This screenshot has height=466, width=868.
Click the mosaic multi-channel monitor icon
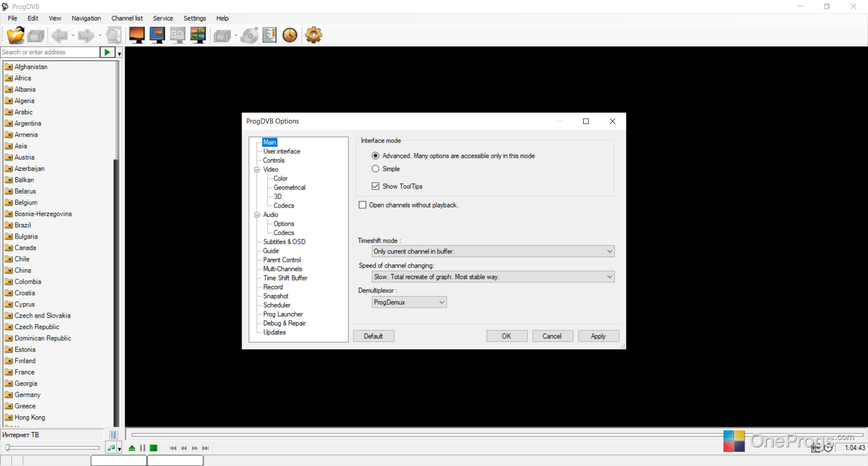(198, 35)
